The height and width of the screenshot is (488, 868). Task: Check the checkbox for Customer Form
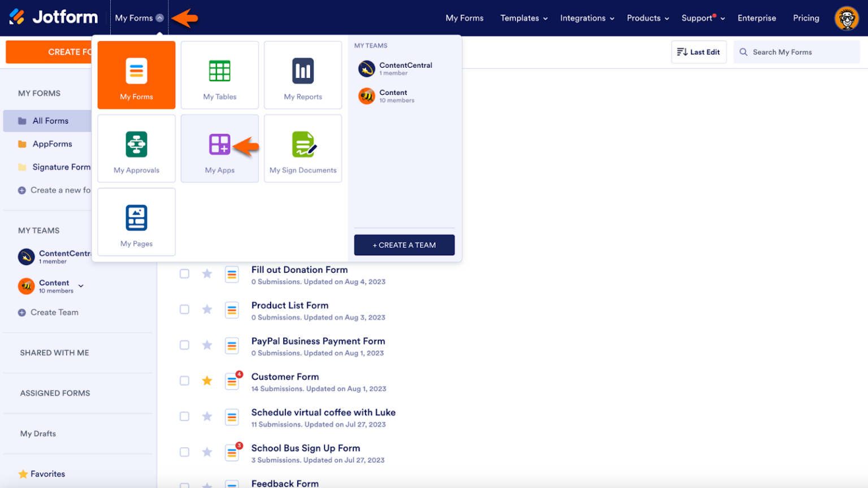click(184, 381)
